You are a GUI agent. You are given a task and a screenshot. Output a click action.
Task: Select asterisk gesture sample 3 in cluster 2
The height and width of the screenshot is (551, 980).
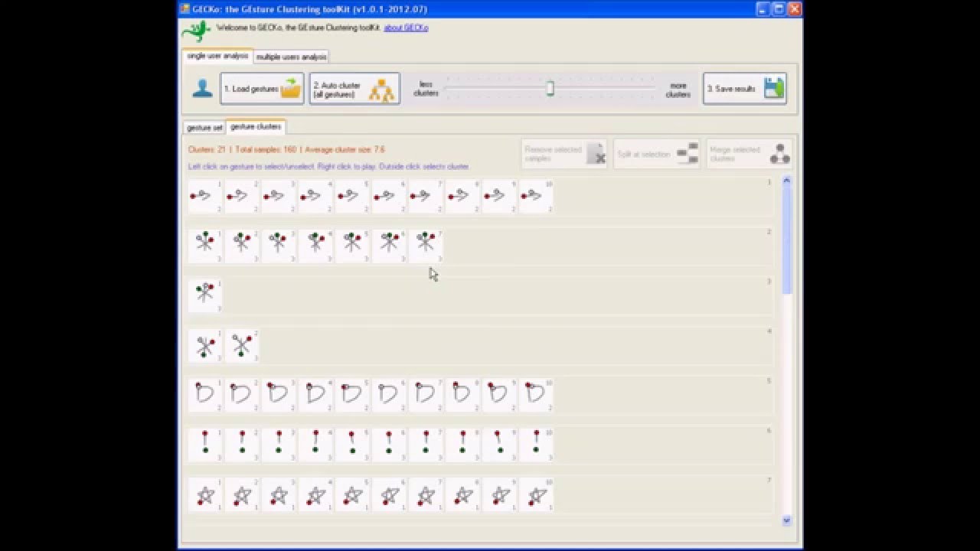(x=278, y=246)
